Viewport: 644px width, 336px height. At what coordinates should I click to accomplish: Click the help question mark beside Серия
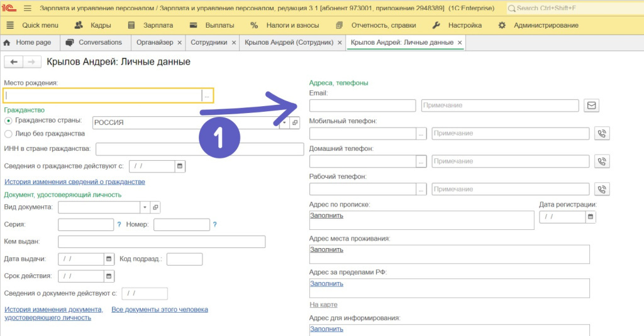(x=119, y=225)
